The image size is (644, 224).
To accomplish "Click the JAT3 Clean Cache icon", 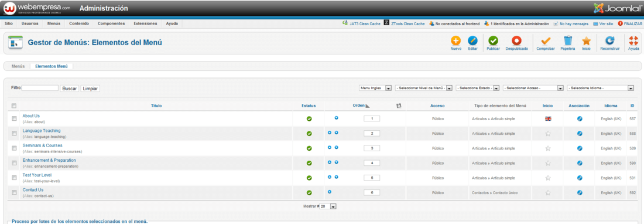I will click(x=345, y=23).
